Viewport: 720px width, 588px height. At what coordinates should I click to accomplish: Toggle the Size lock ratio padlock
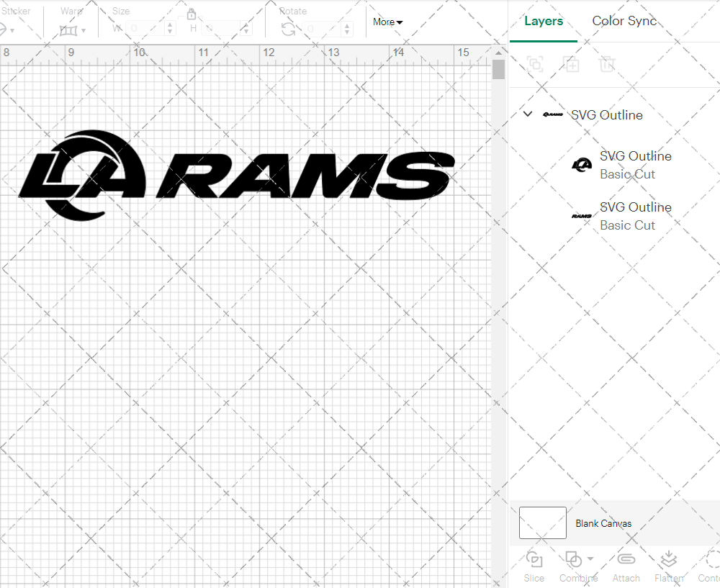click(192, 14)
